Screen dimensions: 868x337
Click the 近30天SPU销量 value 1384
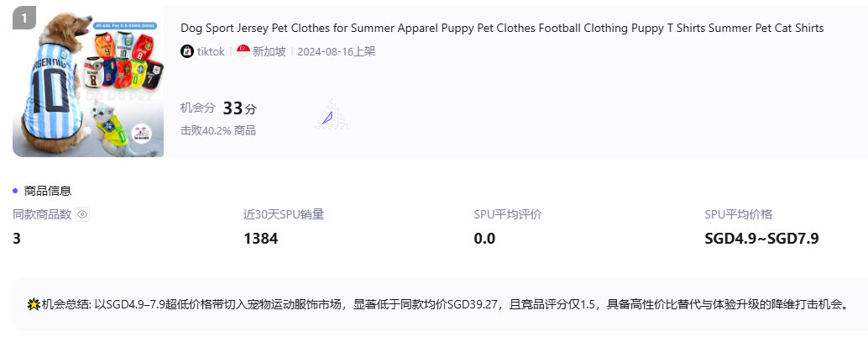pos(260,239)
